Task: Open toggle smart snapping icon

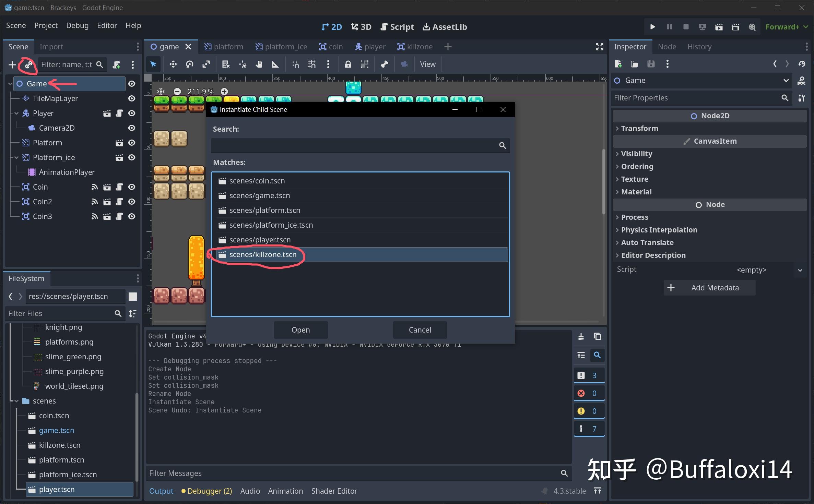Action: pyautogui.click(x=295, y=64)
